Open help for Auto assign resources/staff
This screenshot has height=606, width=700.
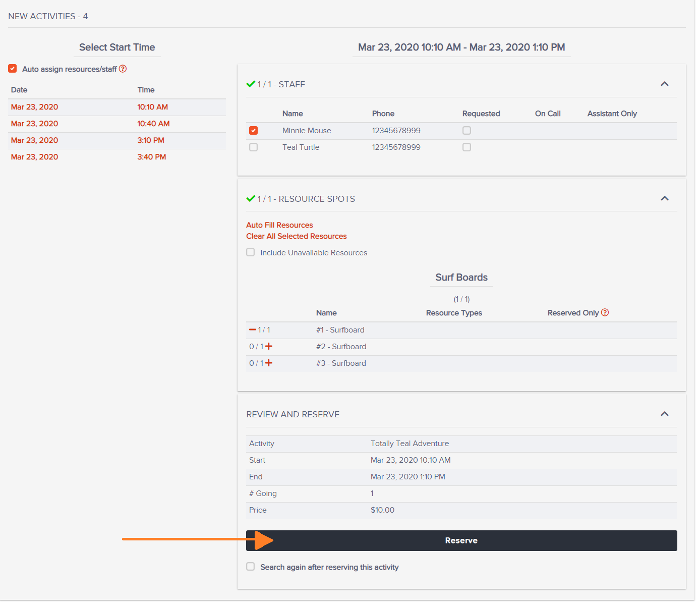pos(123,69)
